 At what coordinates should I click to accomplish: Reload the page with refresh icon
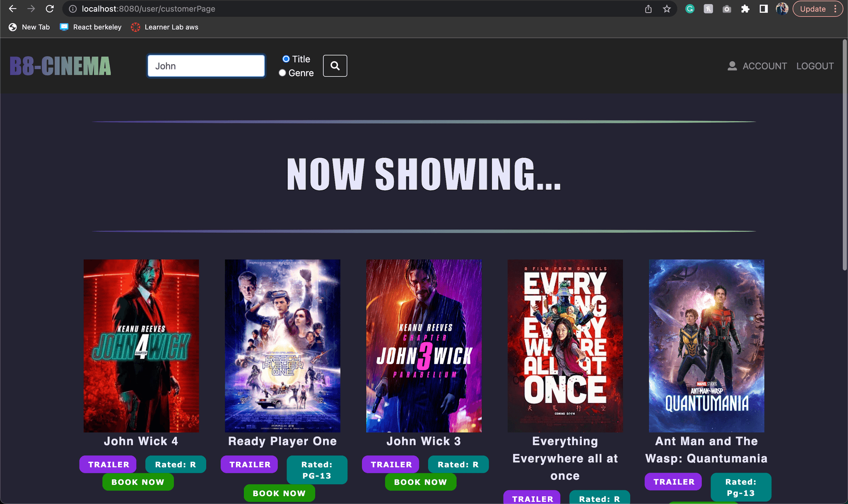click(x=50, y=9)
